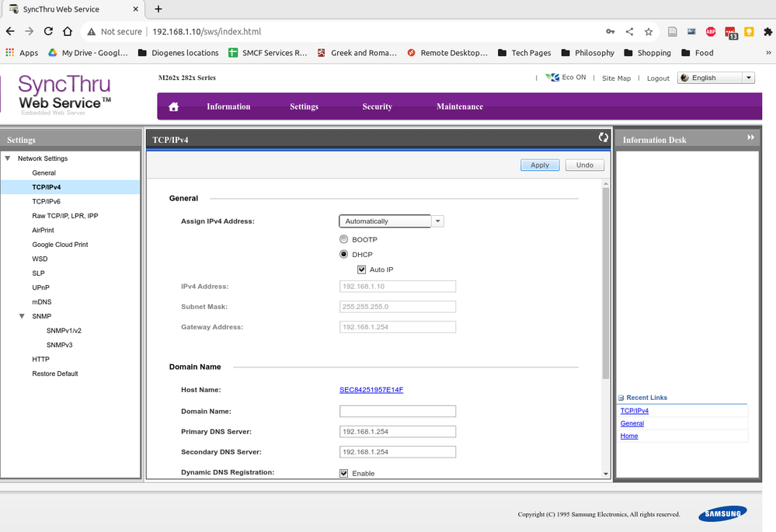Viewport: 776px width, 532px height.
Task: Collapse the Information Desk panel arrows
Action: tap(751, 137)
